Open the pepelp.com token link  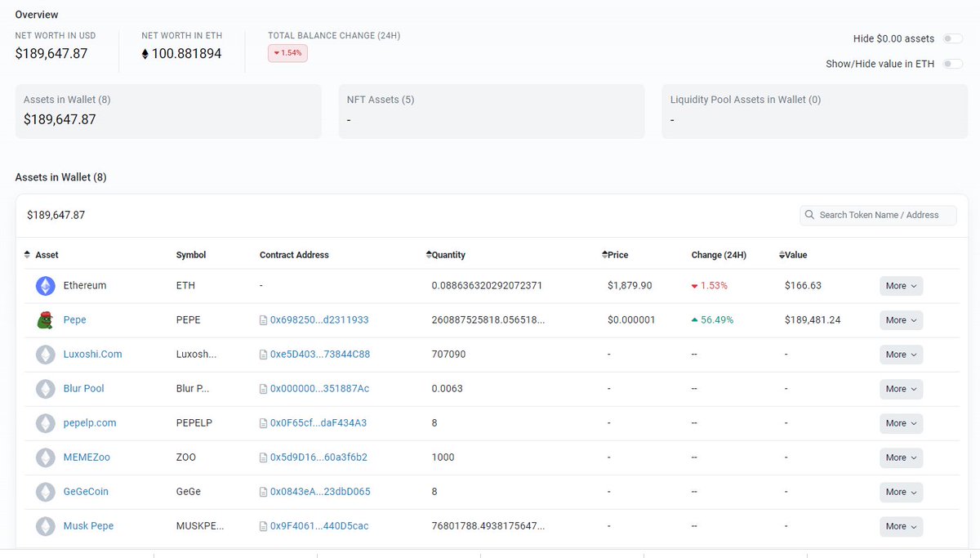(90, 423)
